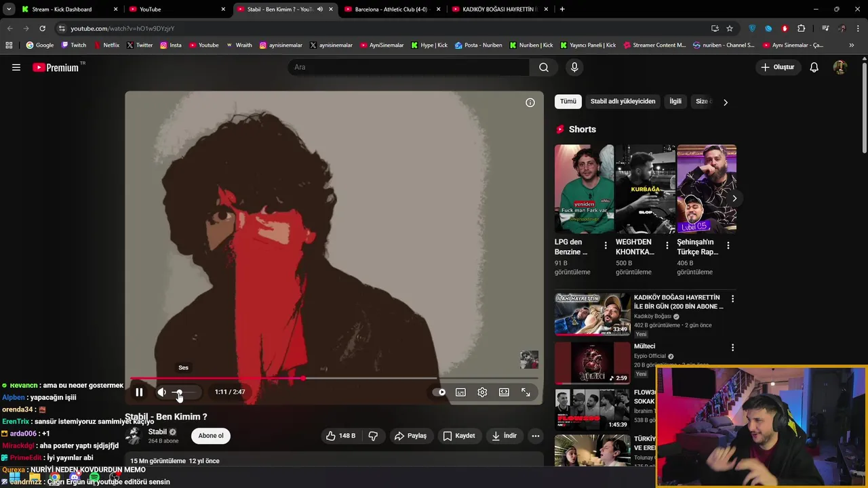Open options for LPG den Benzine short
The image size is (868, 488).
click(606, 245)
